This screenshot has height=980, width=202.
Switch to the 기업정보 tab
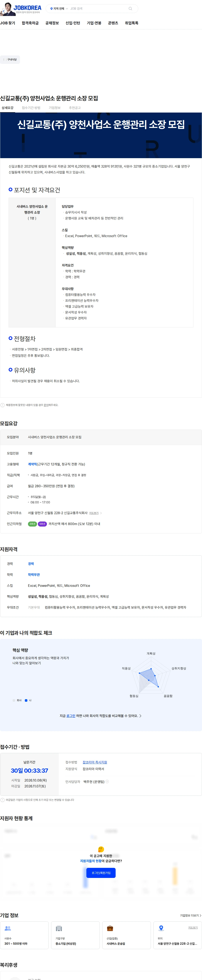pos(54,108)
